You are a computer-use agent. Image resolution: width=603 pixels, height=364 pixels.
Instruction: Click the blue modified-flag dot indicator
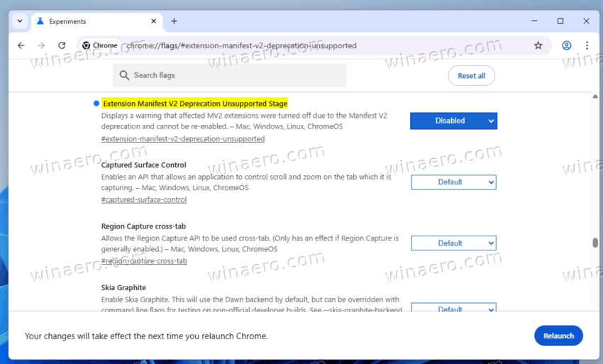point(96,104)
